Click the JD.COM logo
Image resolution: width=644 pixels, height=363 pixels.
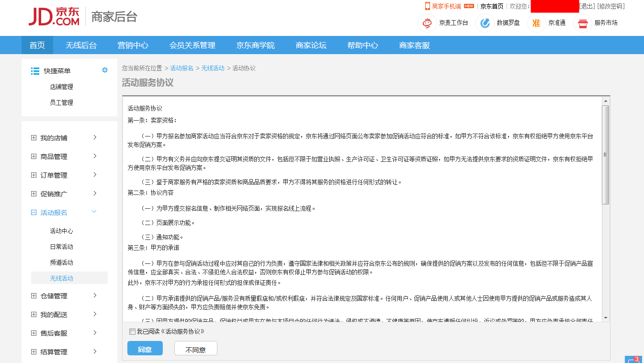54,17
